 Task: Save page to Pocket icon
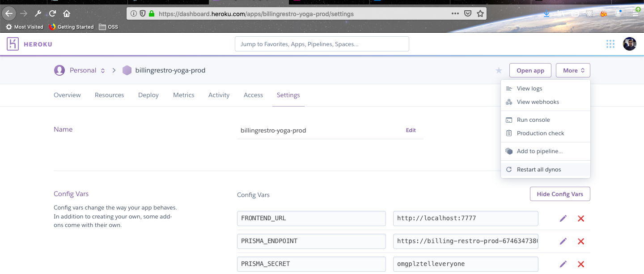468,14
